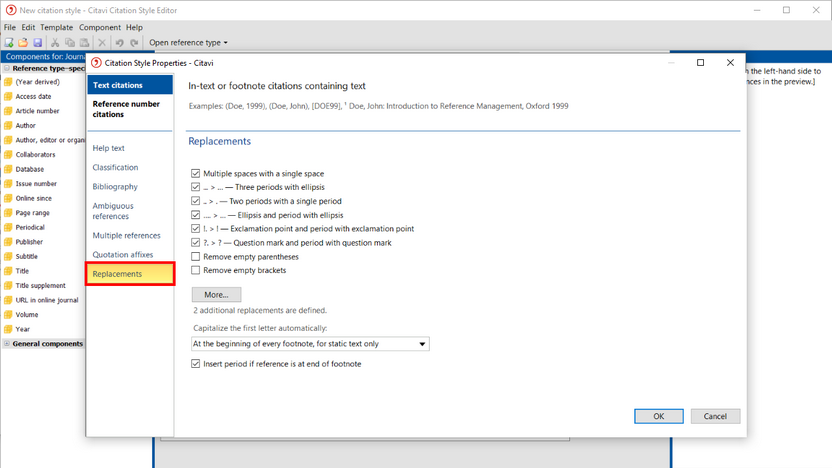The image size is (832, 468).
Task: Close the Citation Style Properties dialog
Action: point(730,63)
